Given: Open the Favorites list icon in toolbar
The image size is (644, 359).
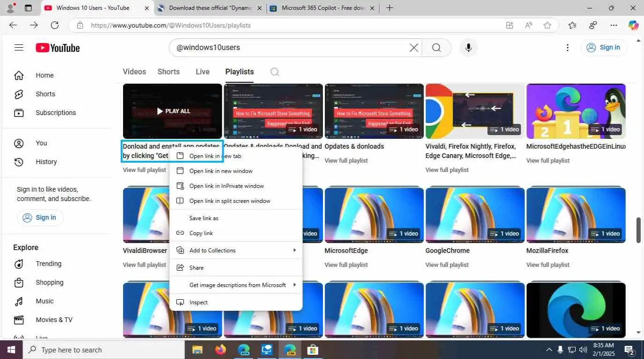Looking at the screenshot, I should tap(572, 25).
